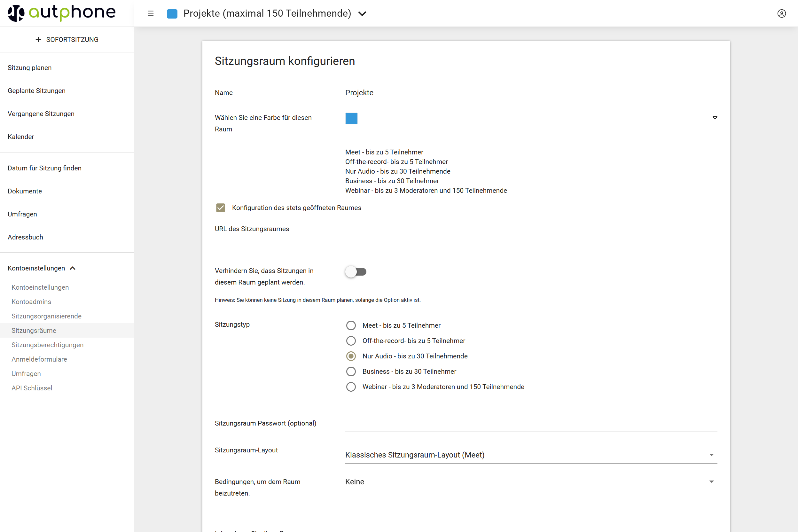Open Sitzung planen in sidebar
This screenshot has width=798, height=532.
click(29, 68)
